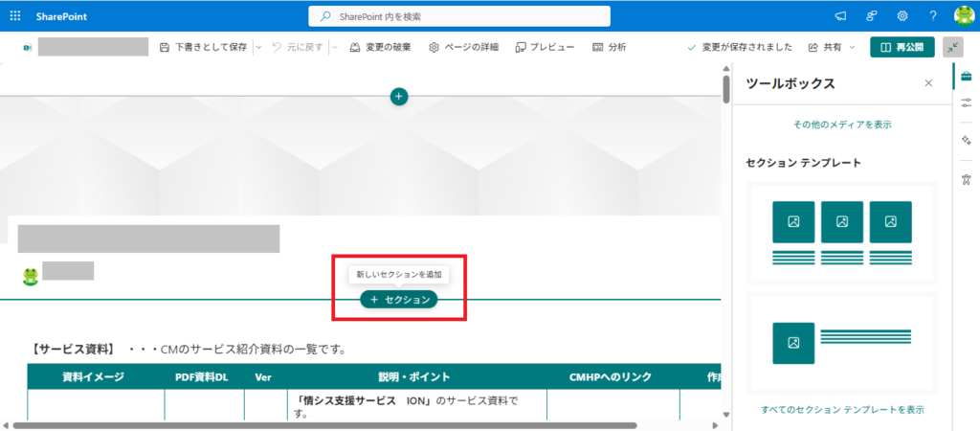The height and width of the screenshot is (431, 980).
Task: Click the セクション テンプレート heading
Action: click(x=803, y=163)
